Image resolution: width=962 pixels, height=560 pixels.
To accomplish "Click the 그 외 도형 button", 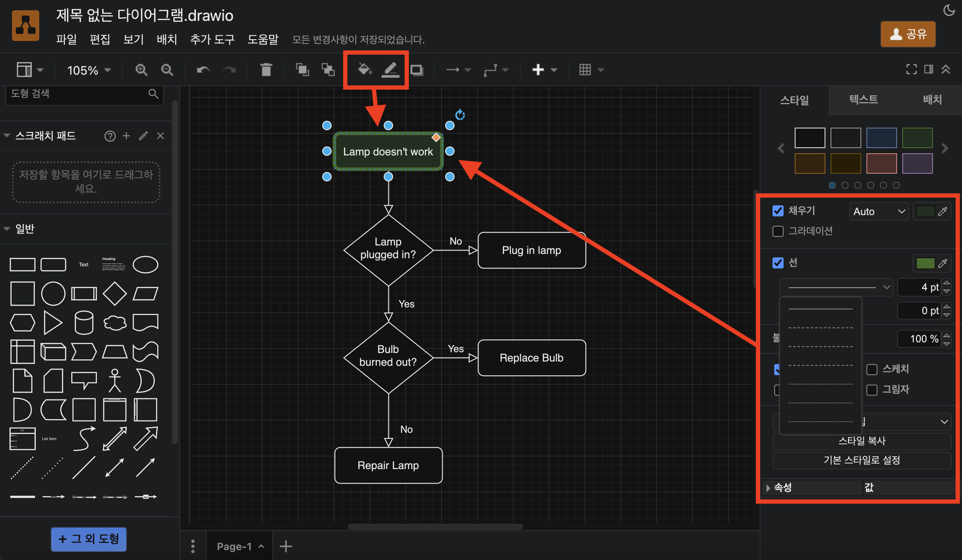I will pos(89,539).
